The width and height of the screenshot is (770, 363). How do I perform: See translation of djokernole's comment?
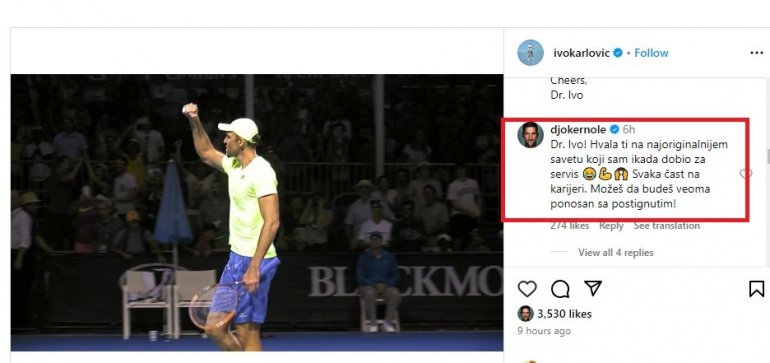(666, 226)
